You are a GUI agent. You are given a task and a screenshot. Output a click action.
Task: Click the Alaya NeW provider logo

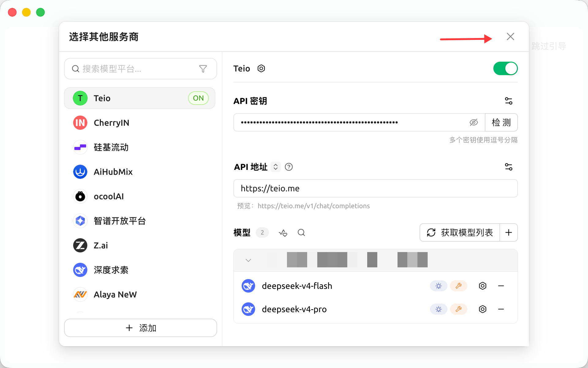[x=80, y=294]
